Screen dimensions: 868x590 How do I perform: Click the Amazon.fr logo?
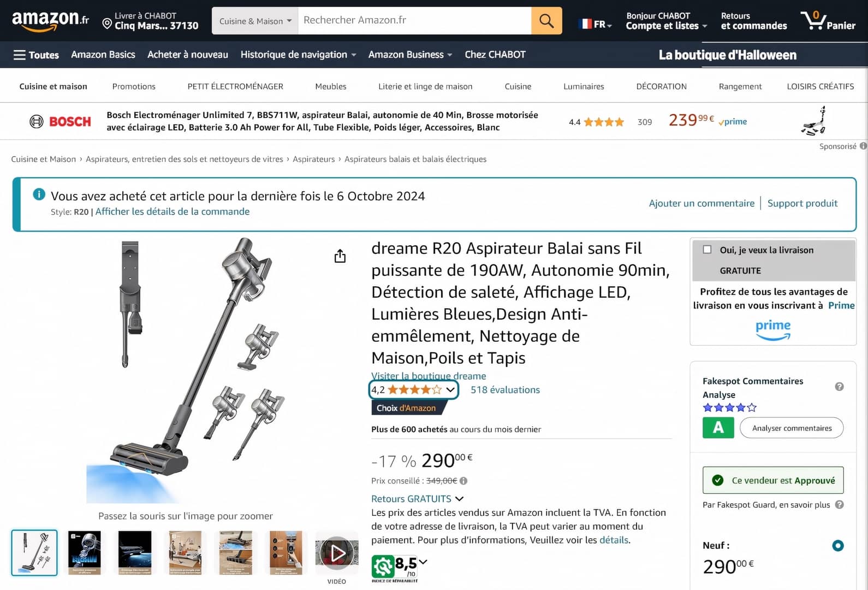click(50, 21)
